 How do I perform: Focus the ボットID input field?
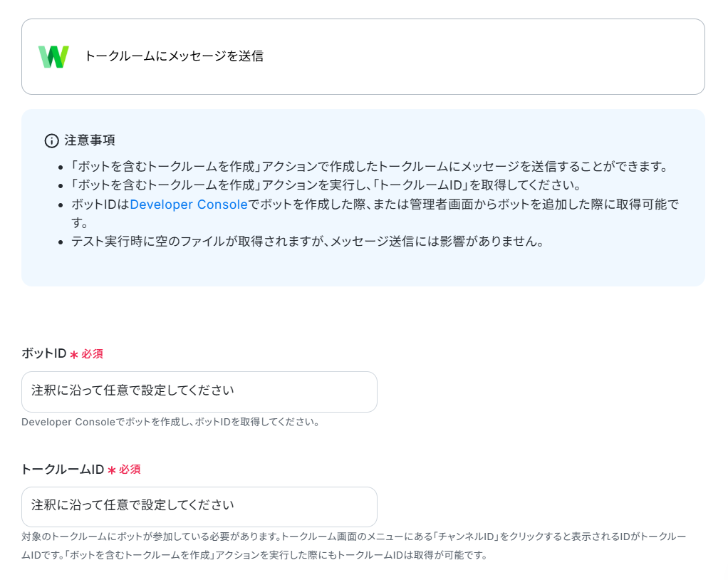pyautogui.click(x=199, y=391)
